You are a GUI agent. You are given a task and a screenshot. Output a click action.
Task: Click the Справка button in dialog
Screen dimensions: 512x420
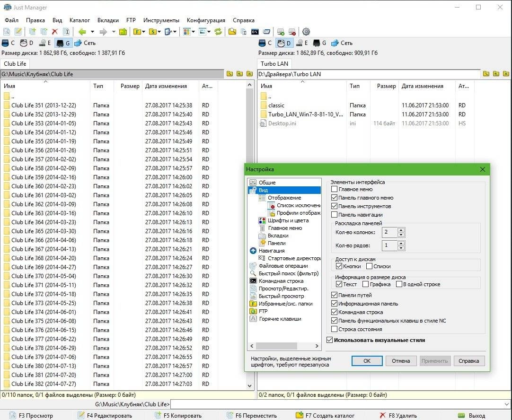point(468,360)
